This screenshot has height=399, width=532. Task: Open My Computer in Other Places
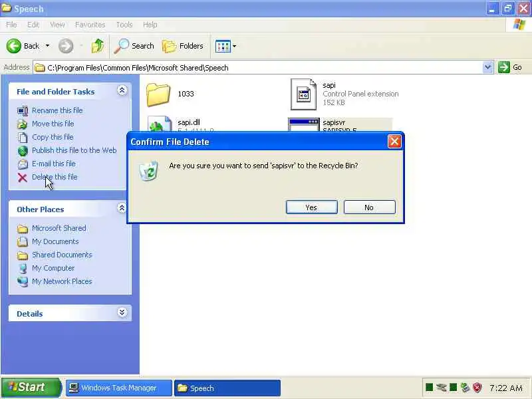[x=53, y=268]
